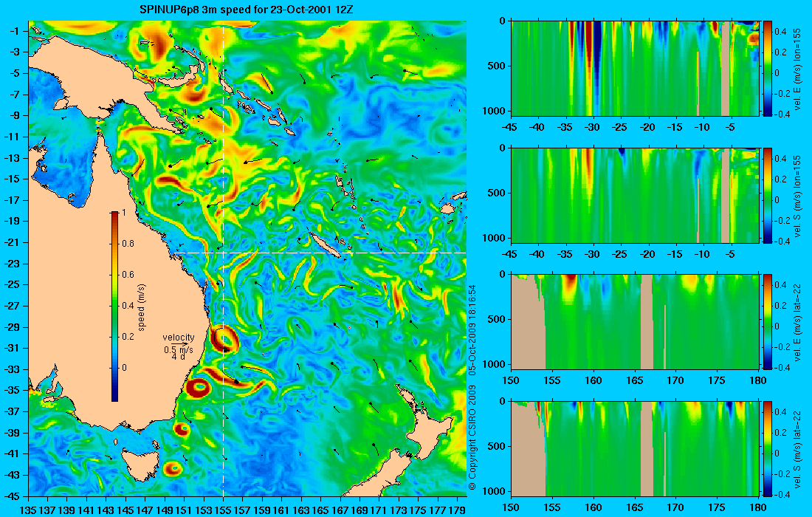Click the -1 latitude tick on main map
Image resolution: width=812 pixels, height=517 pixels.
(x=16, y=31)
